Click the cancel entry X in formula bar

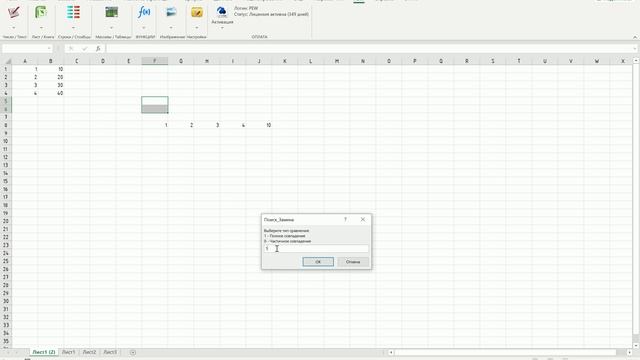pos(71,49)
